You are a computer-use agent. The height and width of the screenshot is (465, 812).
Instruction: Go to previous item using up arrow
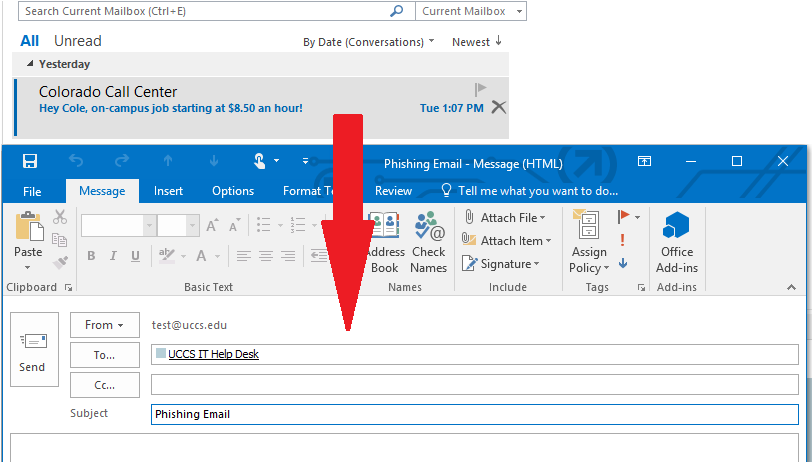(x=168, y=161)
